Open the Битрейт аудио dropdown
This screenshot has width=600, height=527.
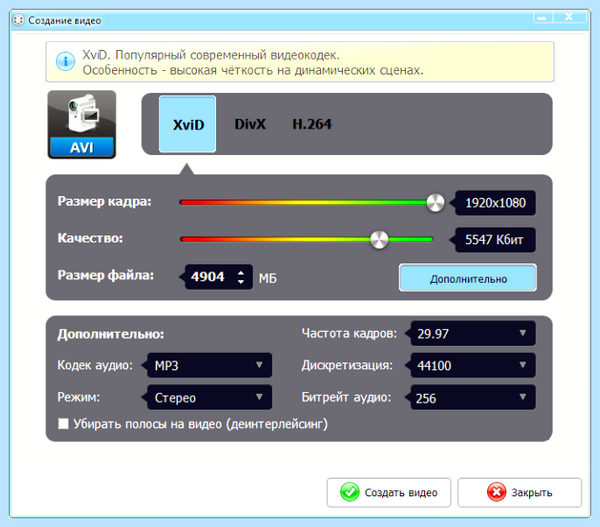click(473, 397)
